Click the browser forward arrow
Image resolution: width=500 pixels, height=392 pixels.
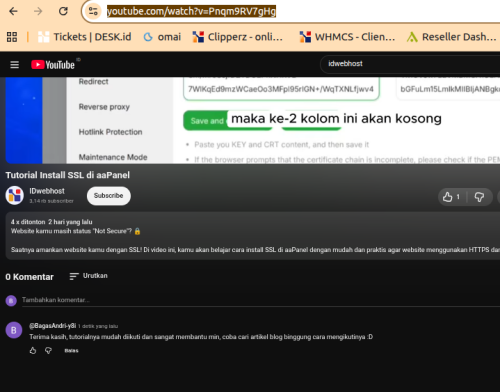(x=38, y=11)
